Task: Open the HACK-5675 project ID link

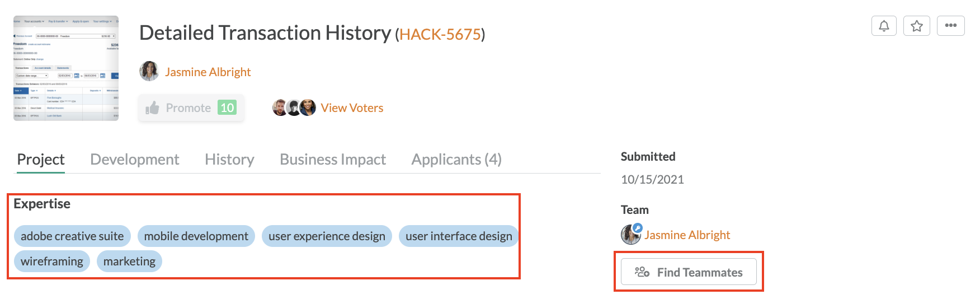Action: coord(440,35)
